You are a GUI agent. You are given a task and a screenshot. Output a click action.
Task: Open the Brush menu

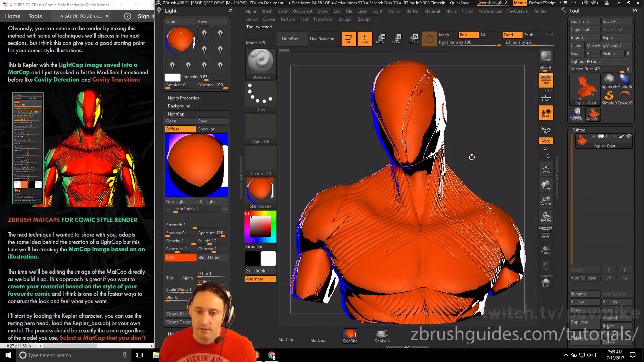click(267, 11)
